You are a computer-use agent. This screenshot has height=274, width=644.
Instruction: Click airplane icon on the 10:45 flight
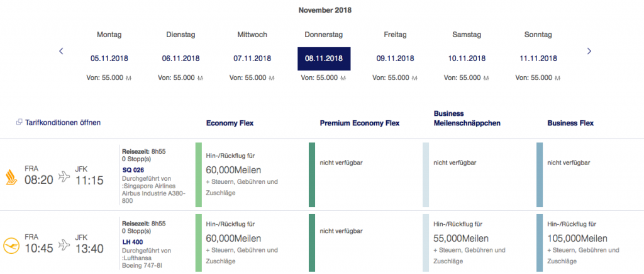(x=64, y=246)
